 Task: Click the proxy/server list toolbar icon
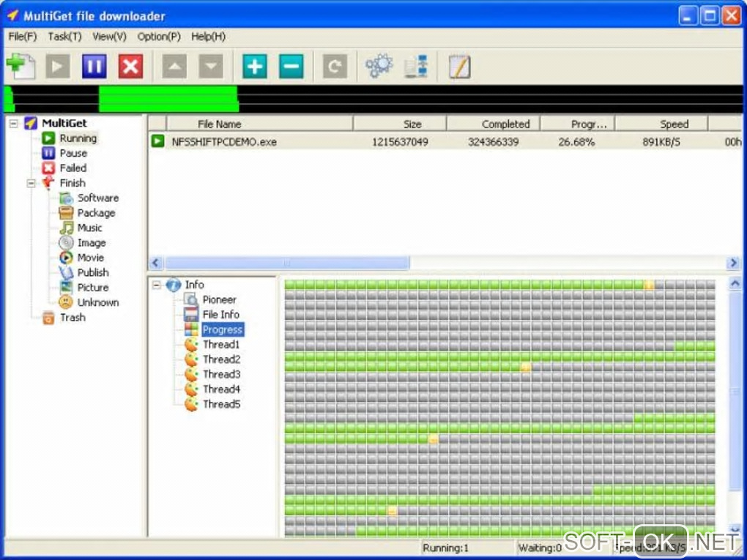coord(416,66)
